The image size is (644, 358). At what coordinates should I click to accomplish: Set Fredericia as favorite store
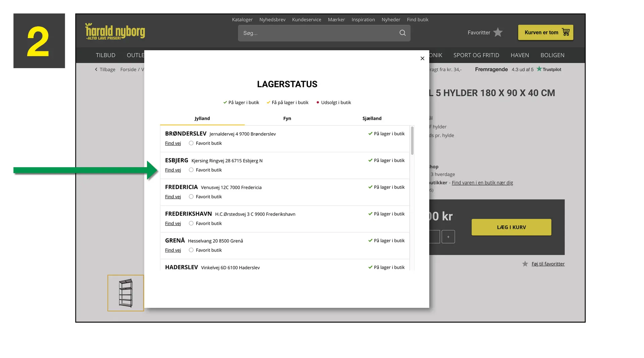click(x=191, y=197)
